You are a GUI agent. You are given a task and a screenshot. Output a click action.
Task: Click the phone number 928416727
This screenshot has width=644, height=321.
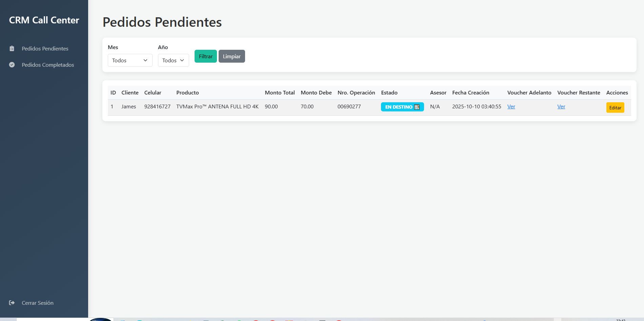click(x=157, y=107)
